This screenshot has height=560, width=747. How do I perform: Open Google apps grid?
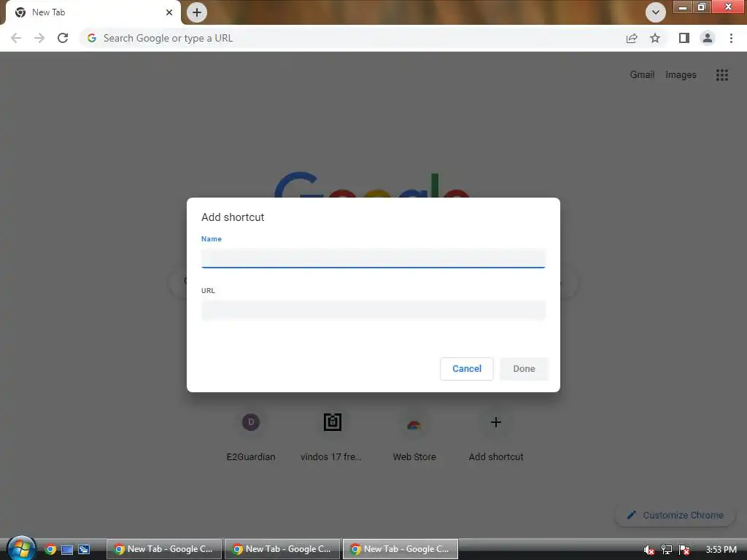721,75
